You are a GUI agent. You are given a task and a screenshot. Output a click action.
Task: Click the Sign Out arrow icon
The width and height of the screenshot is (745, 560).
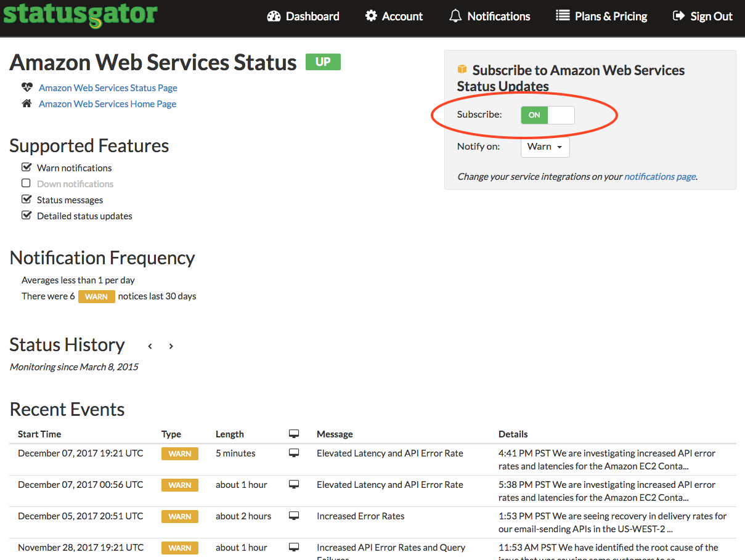click(678, 16)
